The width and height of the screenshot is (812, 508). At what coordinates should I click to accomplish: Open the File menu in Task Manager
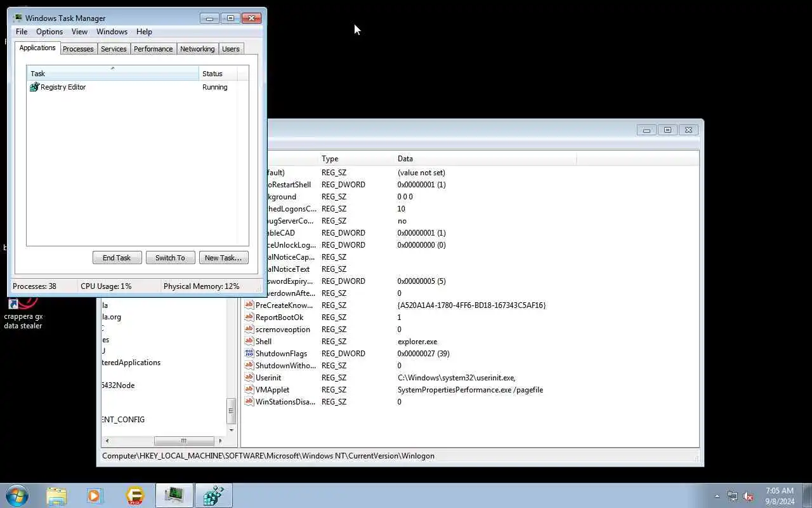pyautogui.click(x=22, y=32)
